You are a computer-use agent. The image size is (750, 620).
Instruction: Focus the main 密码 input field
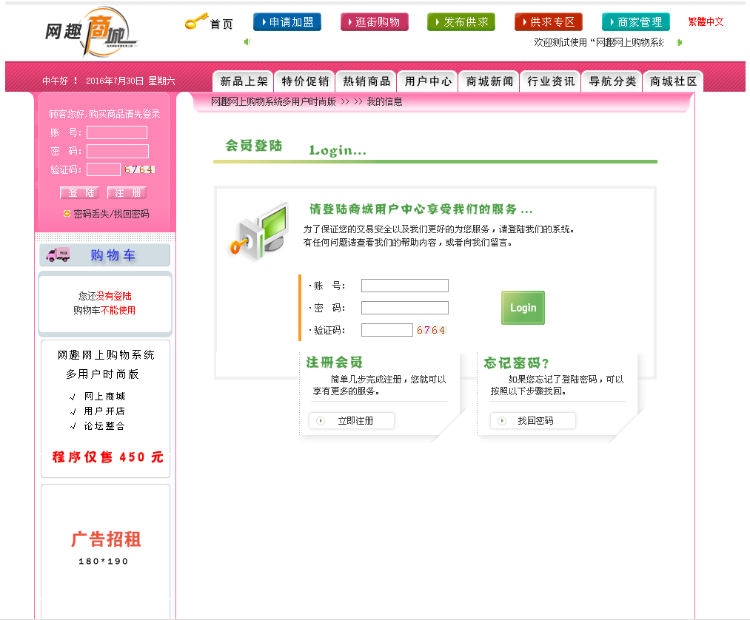[405, 308]
